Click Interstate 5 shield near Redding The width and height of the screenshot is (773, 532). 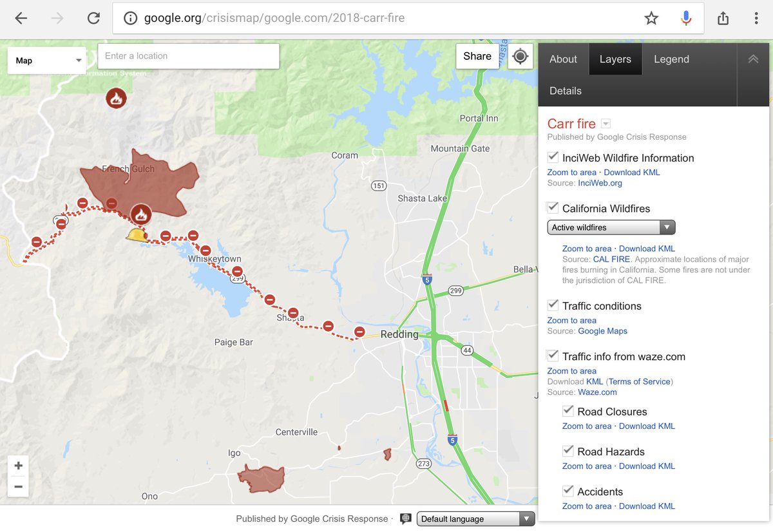426,280
